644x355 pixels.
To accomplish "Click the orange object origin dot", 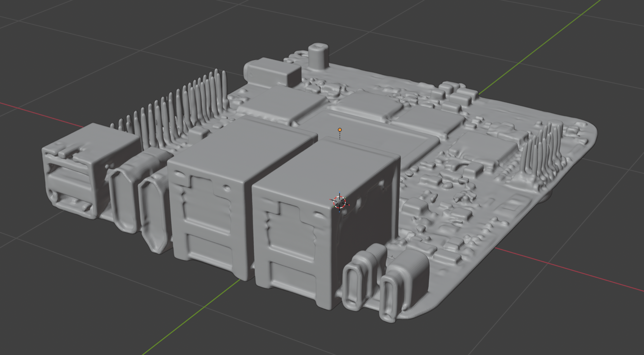I will point(340,130).
